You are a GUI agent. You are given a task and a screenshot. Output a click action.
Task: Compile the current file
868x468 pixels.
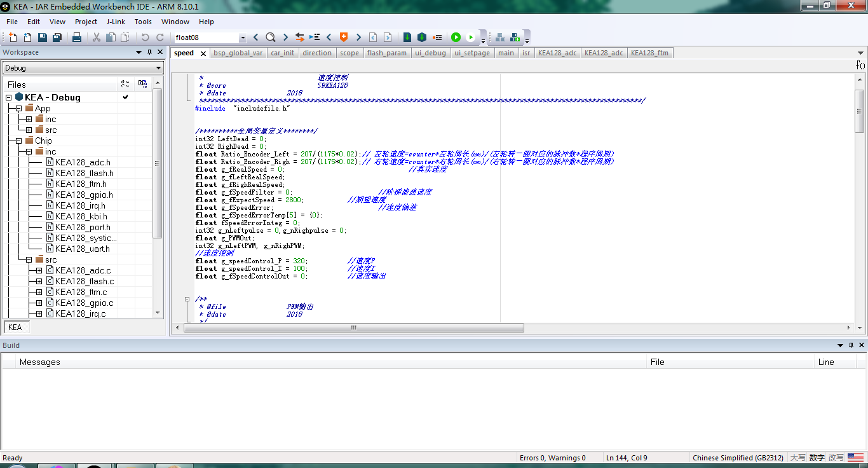tap(407, 38)
